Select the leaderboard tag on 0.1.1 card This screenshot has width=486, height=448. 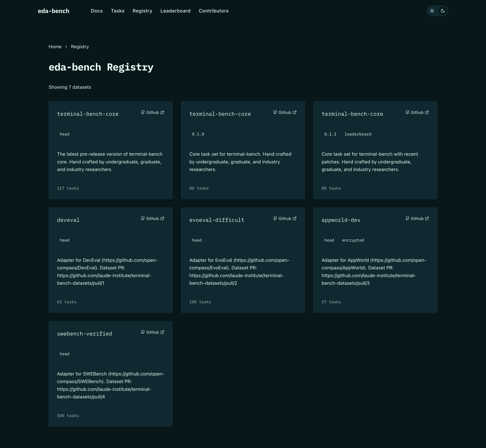358,134
